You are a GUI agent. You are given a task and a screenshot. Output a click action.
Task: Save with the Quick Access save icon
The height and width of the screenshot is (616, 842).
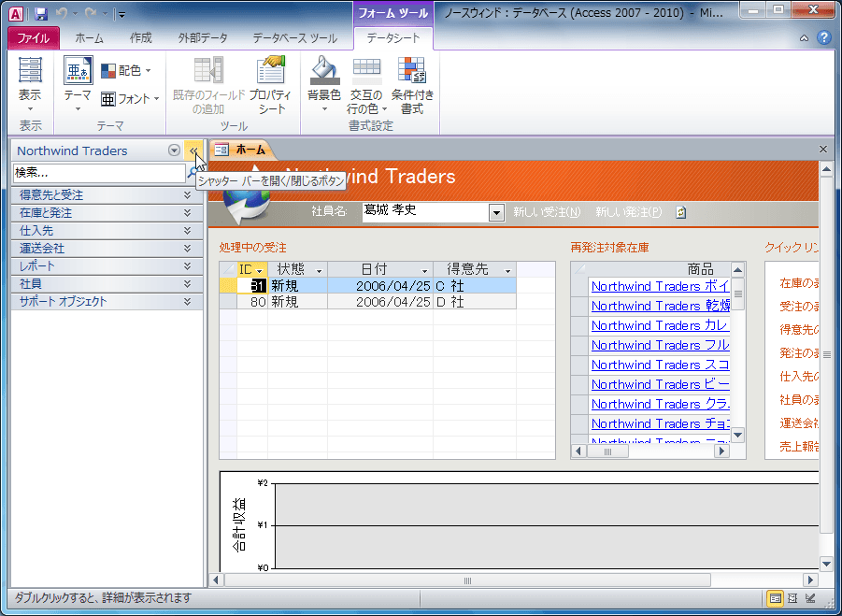tap(41, 14)
